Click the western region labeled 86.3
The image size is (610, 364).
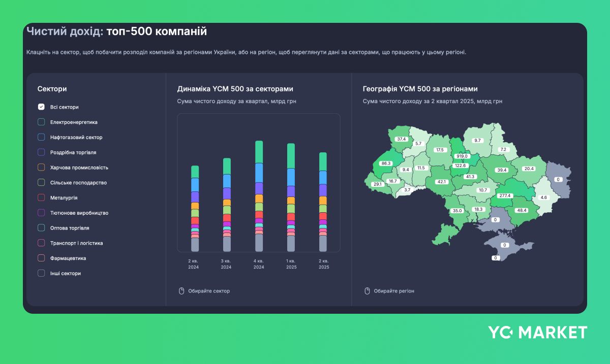coord(385,163)
